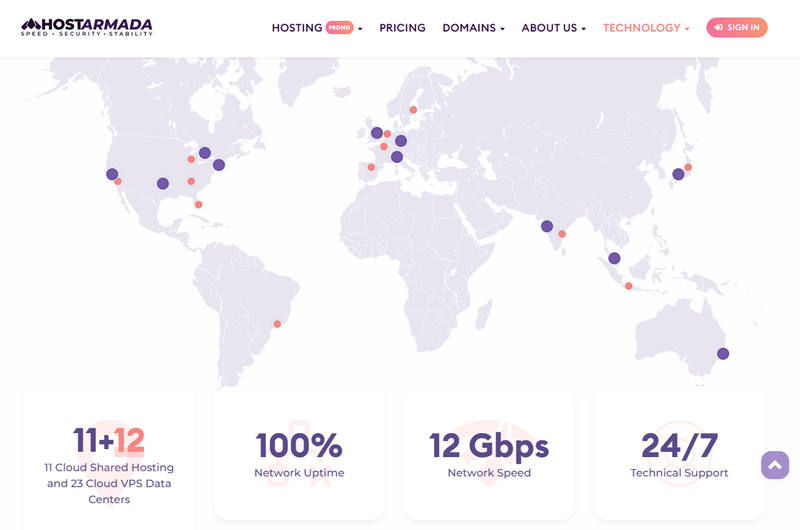This screenshot has height=530, width=800.
Task: Click the pink VPS marker in Brazil
Action: [x=277, y=324]
